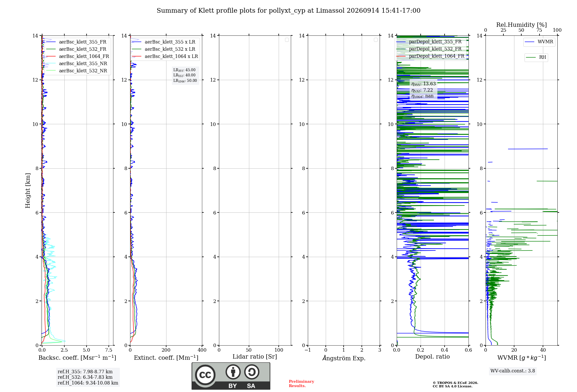
Task: Click the Ångström Exp. axis label
Action: tap(344, 358)
